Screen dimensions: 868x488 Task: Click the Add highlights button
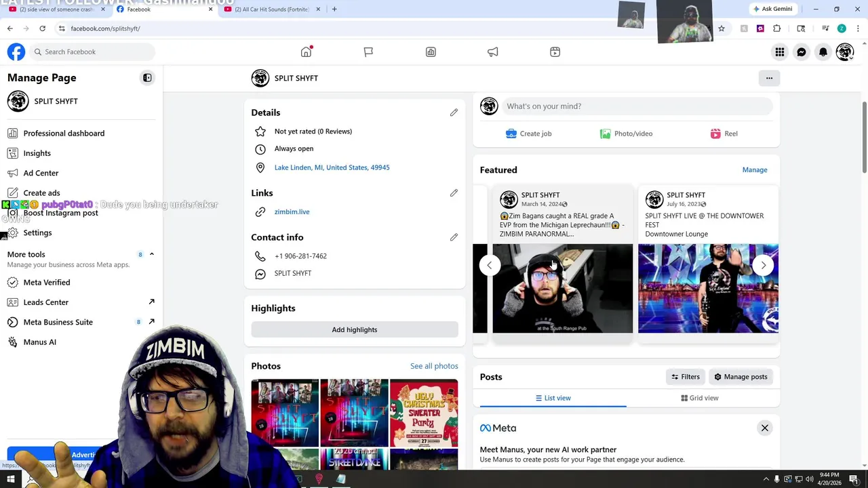tap(355, 329)
